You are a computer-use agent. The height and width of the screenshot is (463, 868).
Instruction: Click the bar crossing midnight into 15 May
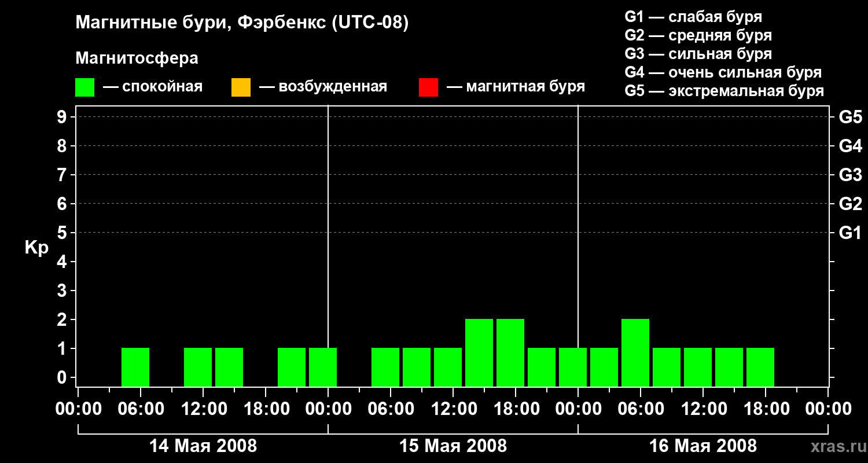(323, 367)
